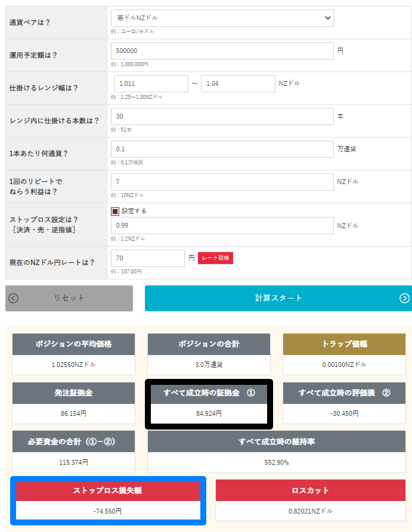The width and height of the screenshot is (412, 532).
Task: Click the ロスカット header
Action: (x=311, y=490)
